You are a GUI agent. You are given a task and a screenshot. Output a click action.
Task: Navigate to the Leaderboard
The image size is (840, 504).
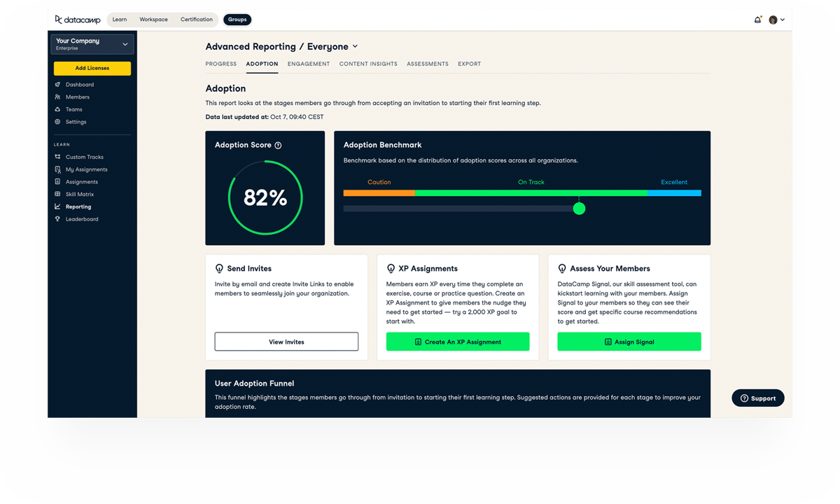tap(81, 219)
